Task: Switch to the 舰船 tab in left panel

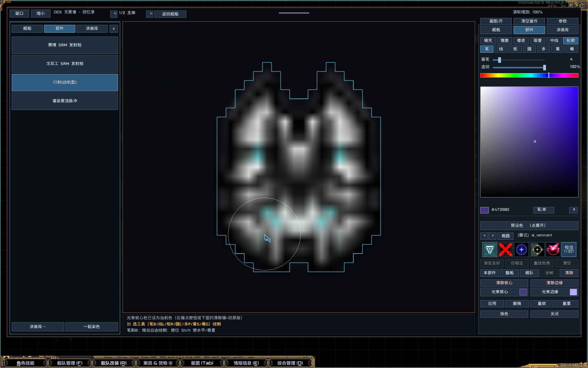Action: pyautogui.click(x=27, y=29)
